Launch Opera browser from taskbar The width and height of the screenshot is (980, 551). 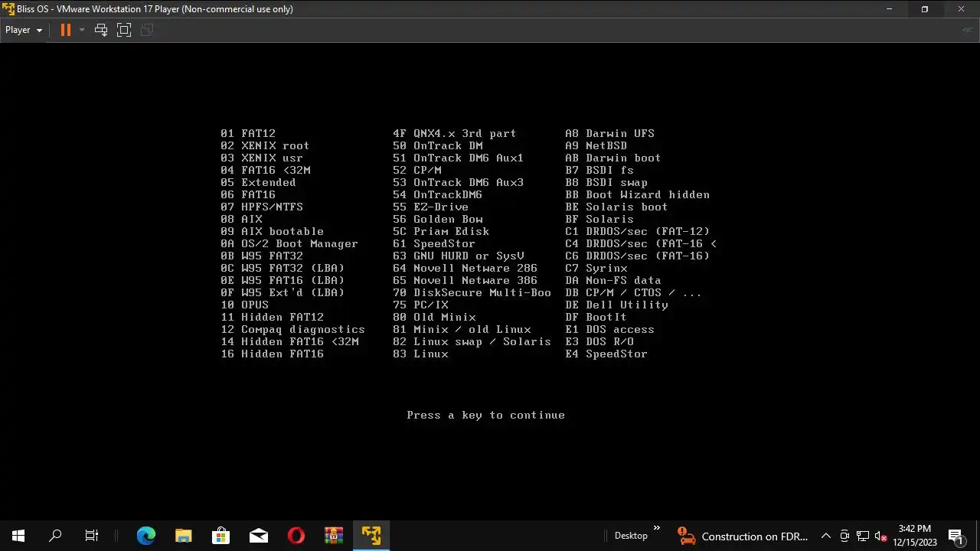pos(296,536)
